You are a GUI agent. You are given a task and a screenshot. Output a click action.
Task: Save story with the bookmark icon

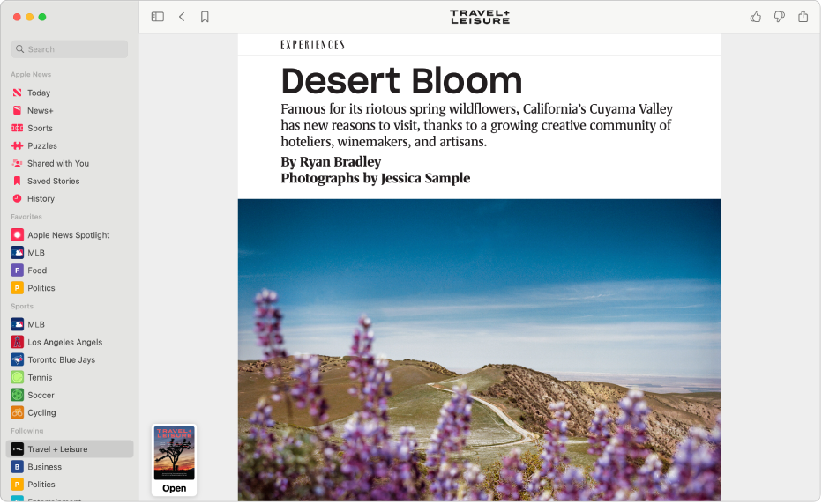click(205, 17)
